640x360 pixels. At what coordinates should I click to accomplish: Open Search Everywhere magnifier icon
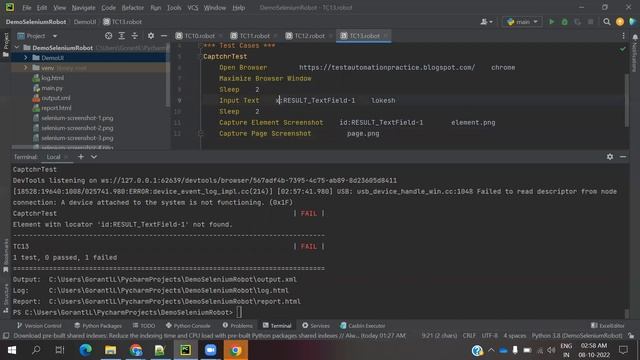607,22
